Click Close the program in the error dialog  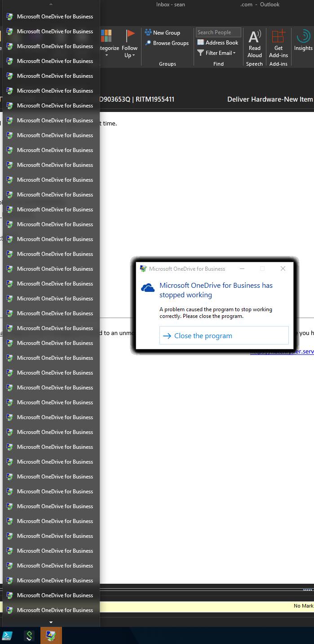[x=224, y=335]
